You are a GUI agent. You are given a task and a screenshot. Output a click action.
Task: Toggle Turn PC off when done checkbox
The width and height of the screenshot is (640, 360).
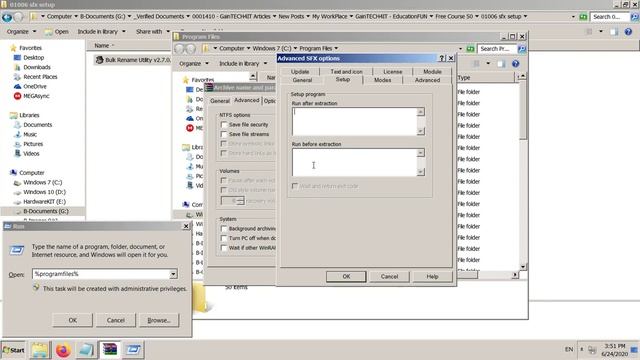pyautogui.click(x=224, y=238)
